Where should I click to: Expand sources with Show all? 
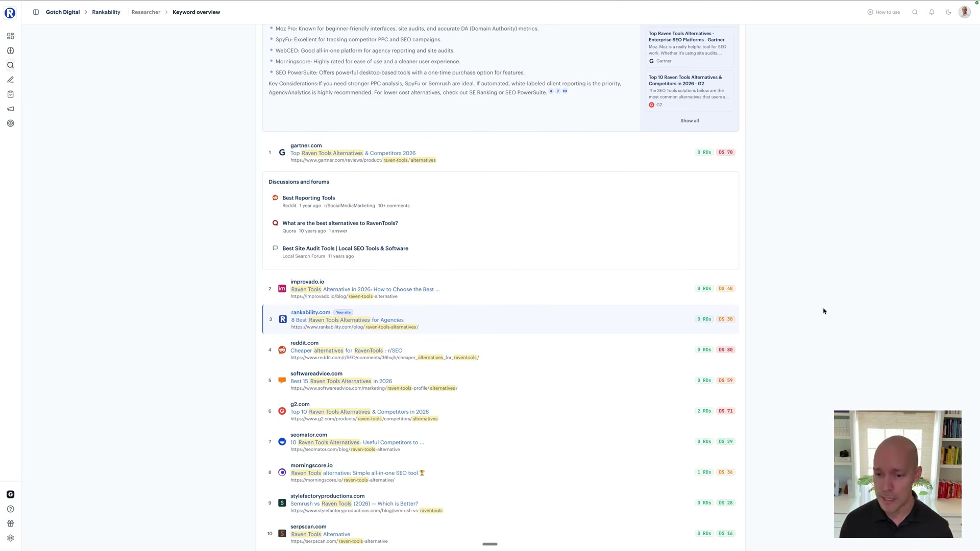[690, 121]
